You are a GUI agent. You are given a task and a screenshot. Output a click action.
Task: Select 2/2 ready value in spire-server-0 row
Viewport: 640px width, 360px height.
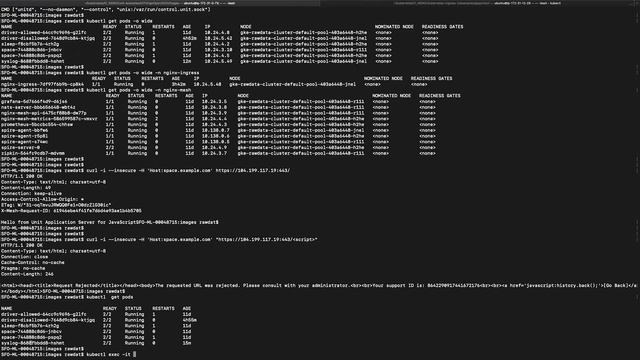(110, 147)
